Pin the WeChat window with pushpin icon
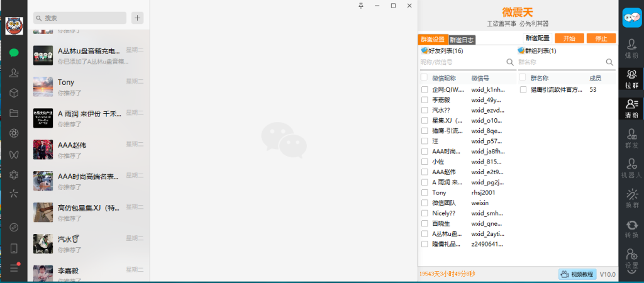Screen dimensions: 644x283 coord(361,6)
